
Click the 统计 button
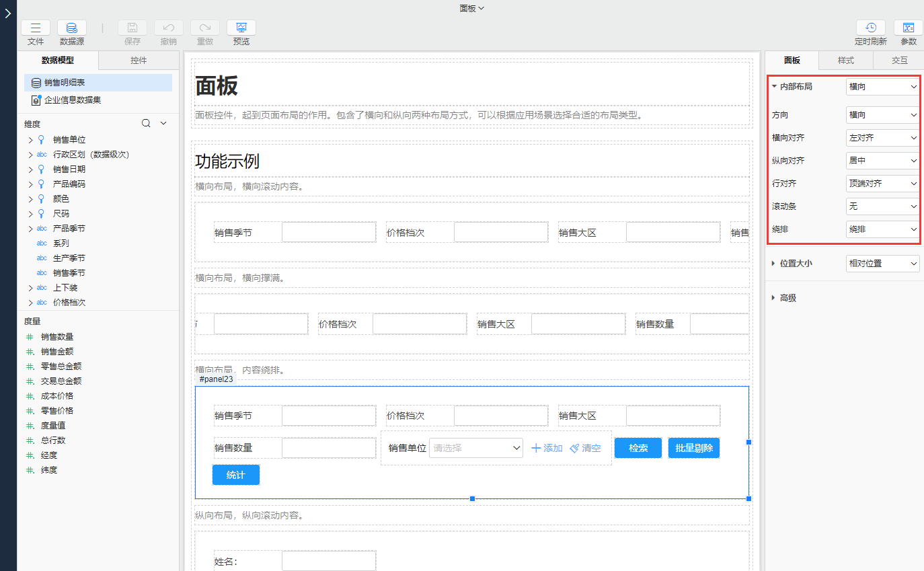pos(235,475)
